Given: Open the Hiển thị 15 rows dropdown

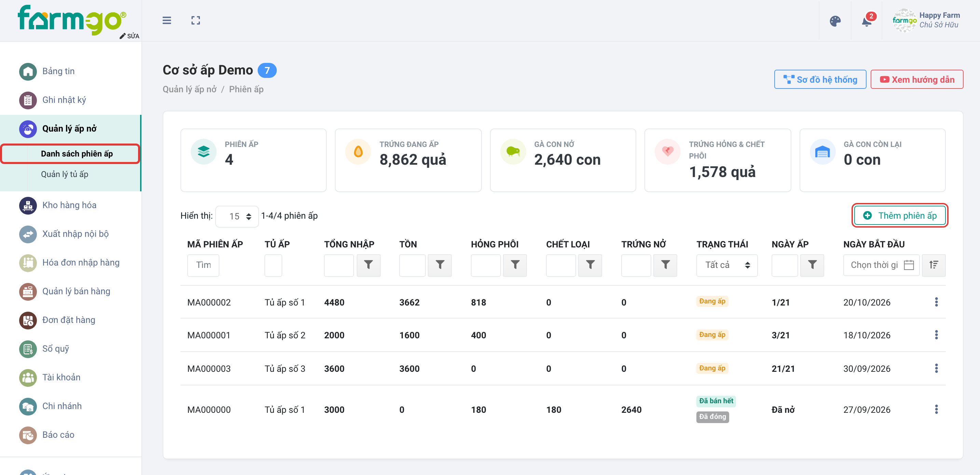Looking at the screenshot, I should pyautogui.click(x=237, y=216).
